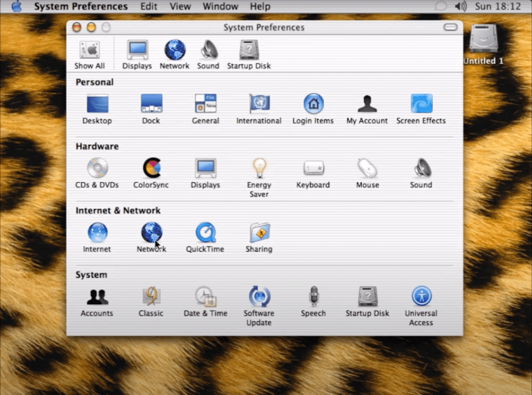Open Dock preferences

pyautogui.click(x=151, y=104)
